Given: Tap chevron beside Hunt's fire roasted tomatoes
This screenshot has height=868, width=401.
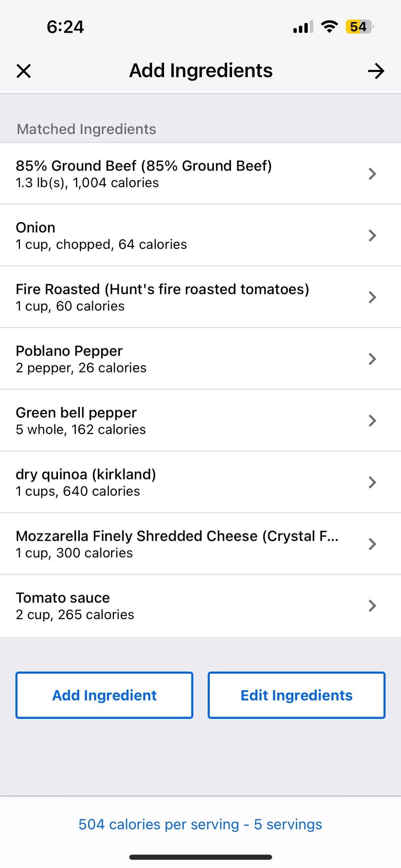Looking at the screenshot, I should [372, 297].
